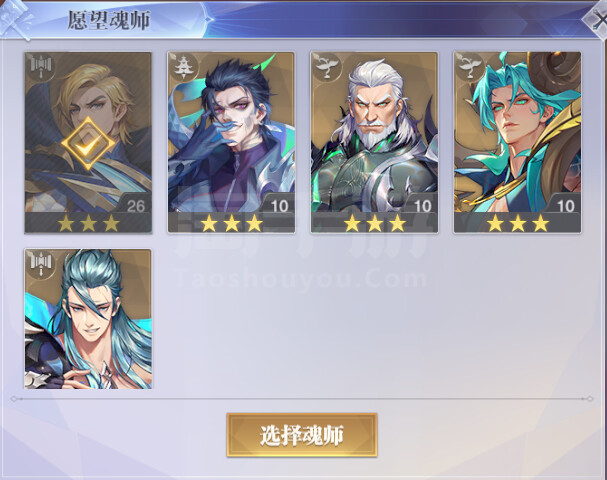This screenshot has width=607, height=480.
Task: Click the 愿望魂师 title header
Action: coord(109,20)
